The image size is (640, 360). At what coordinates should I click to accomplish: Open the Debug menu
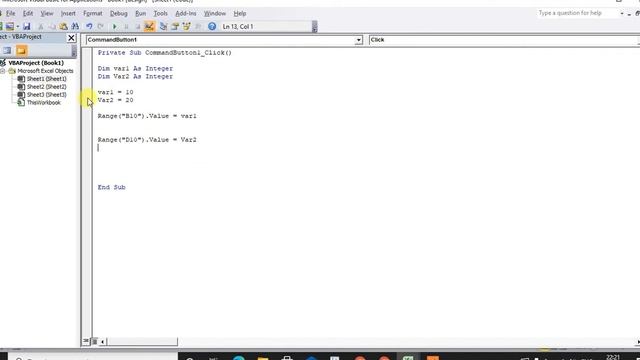(x=119, y=13)
